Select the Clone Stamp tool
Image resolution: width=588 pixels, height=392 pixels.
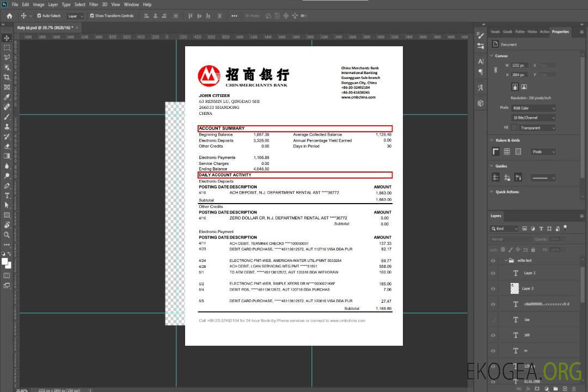7,126
